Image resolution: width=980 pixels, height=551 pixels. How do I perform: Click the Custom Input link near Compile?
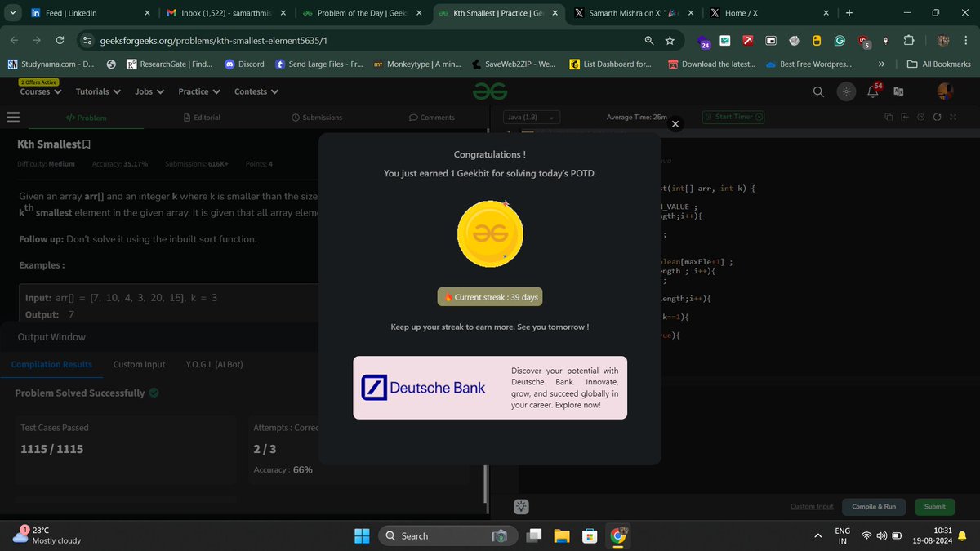tap(812, 506)
